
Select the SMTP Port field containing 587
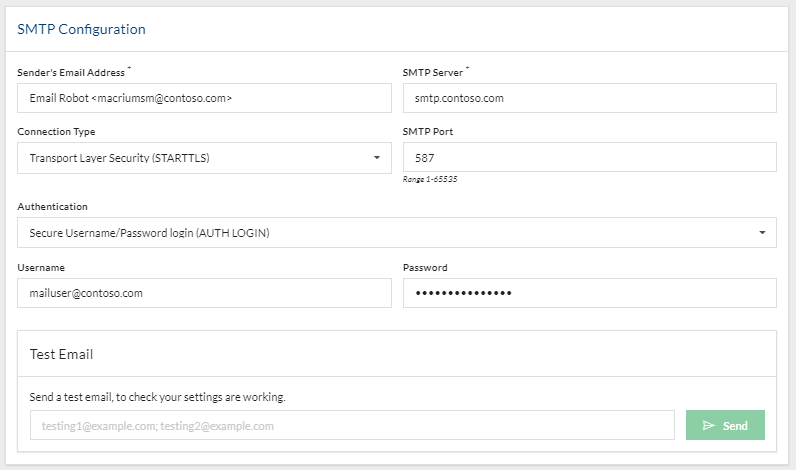pyautogui.click(x=589, y=158)
